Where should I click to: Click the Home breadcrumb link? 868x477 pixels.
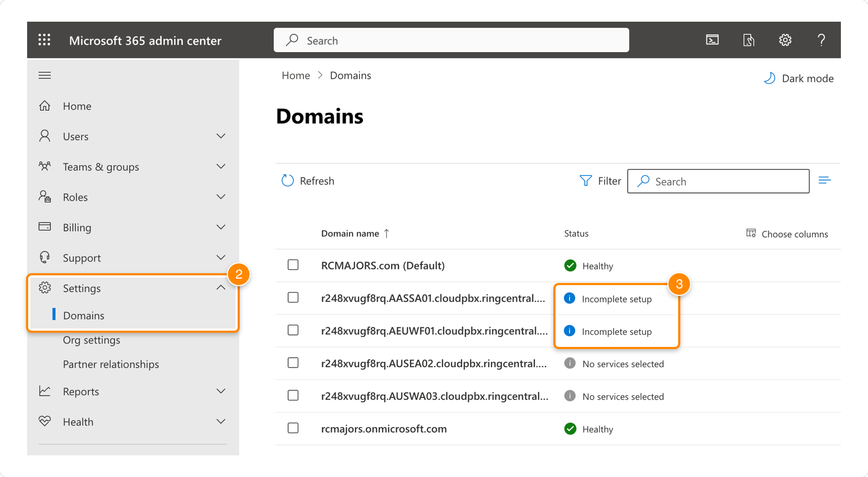(296, 76)
